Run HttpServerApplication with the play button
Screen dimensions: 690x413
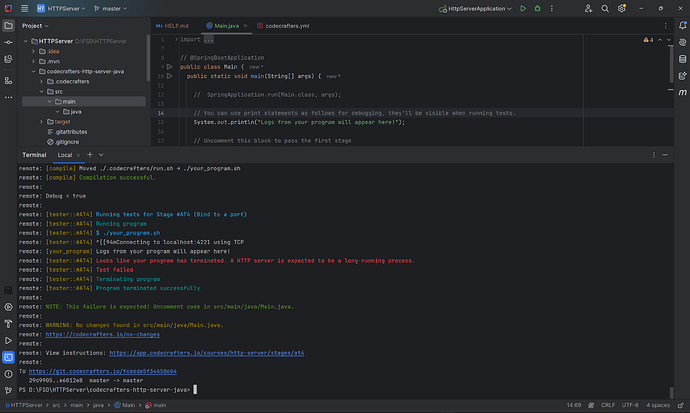coord(523,8)
